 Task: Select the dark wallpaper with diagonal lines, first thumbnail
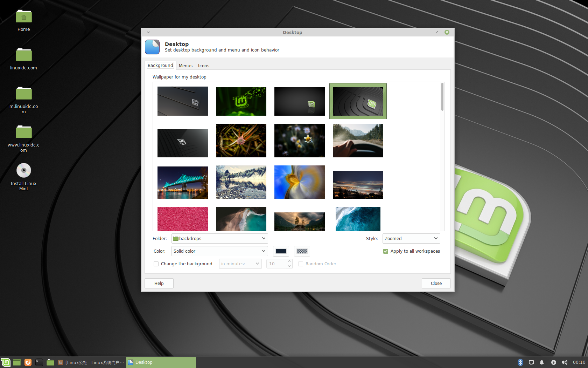[183, 101]
